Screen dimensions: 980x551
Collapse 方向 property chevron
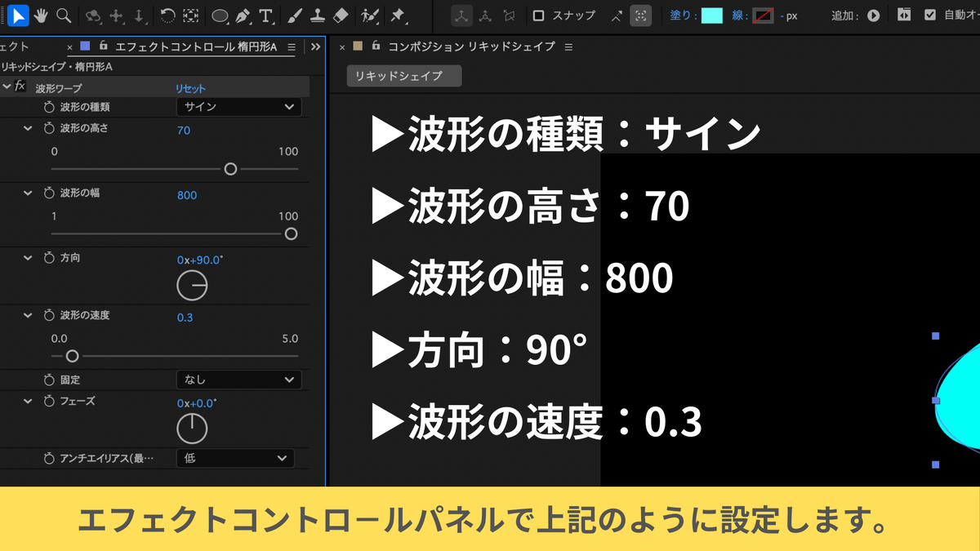[x=27, y=258]
